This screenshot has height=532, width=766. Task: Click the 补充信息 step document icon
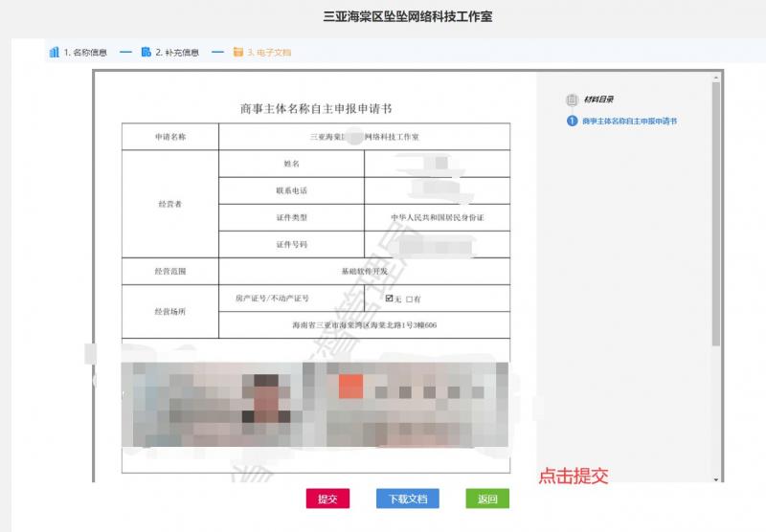tap(146, 52)
